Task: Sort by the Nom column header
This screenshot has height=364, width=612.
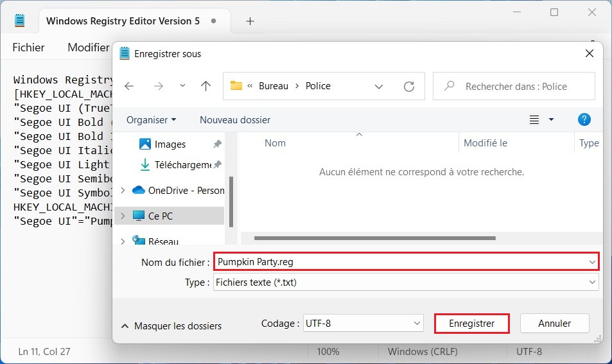Action: pos(275,143)
